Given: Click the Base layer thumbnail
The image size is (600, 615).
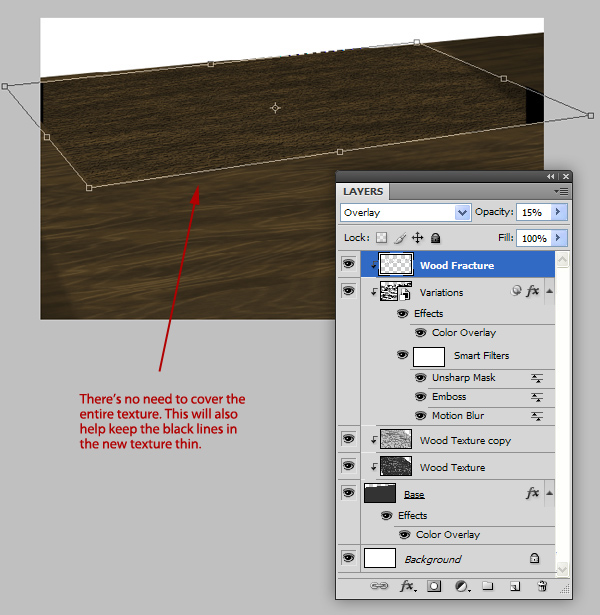Looking at the screenshot, I should 380,493.
